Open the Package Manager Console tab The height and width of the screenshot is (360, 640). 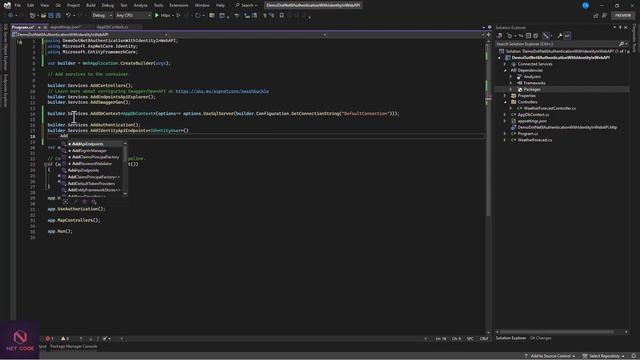coord(73,347)
